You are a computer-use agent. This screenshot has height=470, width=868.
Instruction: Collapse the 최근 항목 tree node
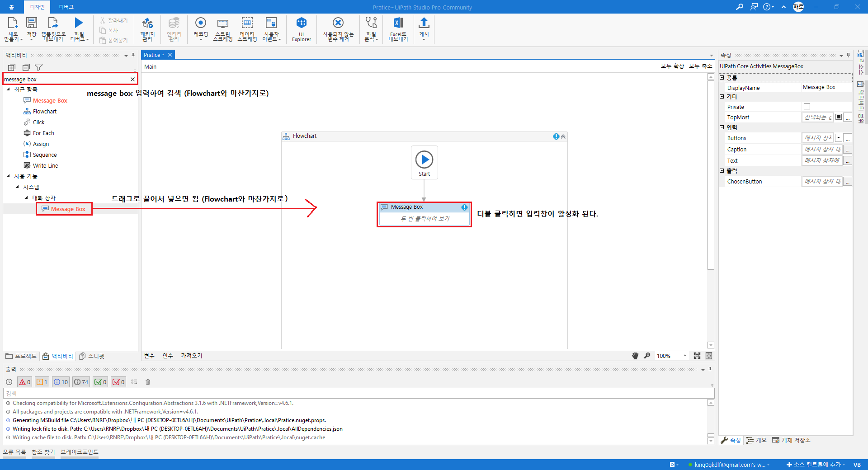(8, 89)
